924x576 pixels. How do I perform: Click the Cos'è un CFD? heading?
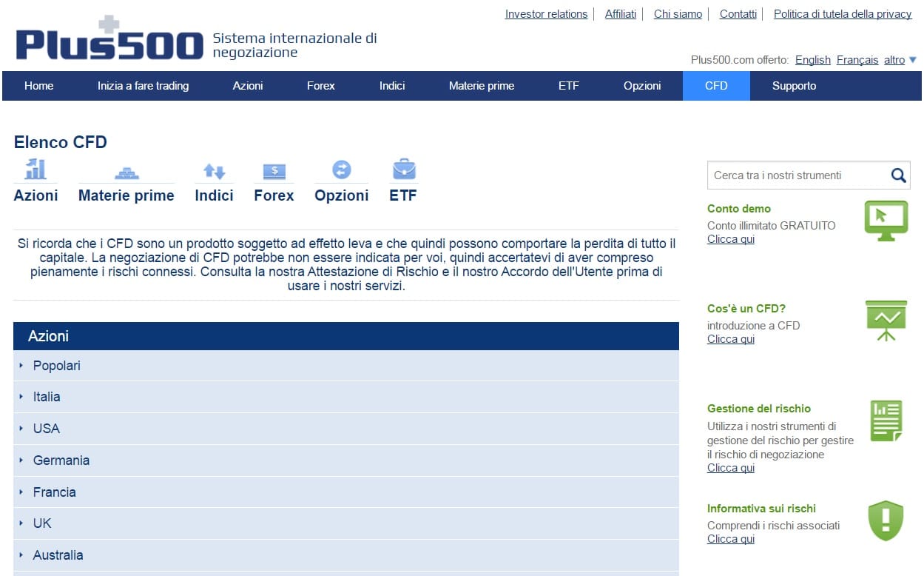click(746, 309)
